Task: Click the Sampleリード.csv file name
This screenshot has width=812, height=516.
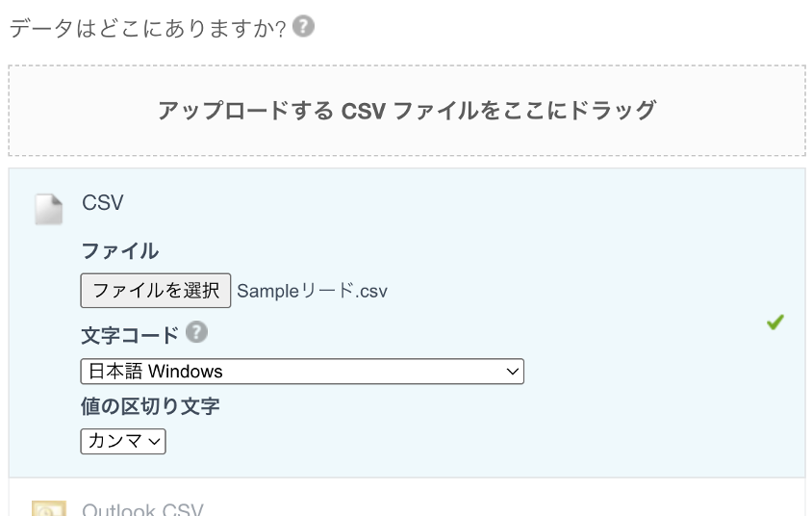Action: (313, 291)
